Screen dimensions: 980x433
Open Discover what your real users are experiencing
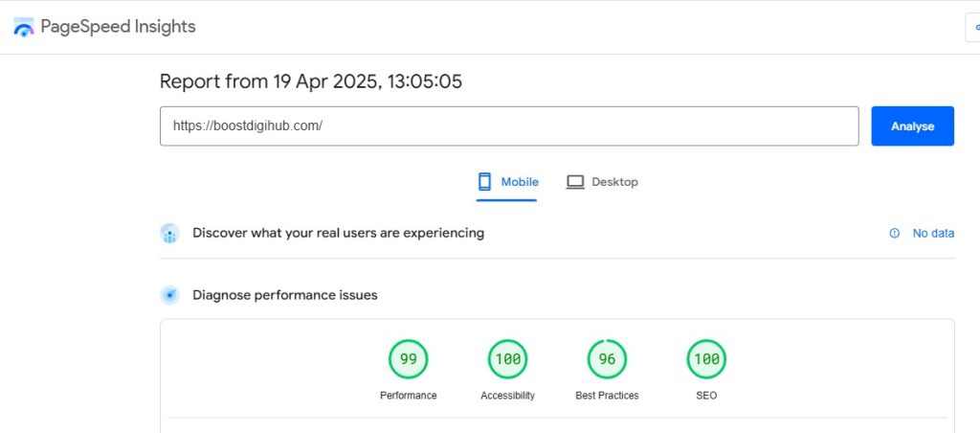tap(338, 233)
